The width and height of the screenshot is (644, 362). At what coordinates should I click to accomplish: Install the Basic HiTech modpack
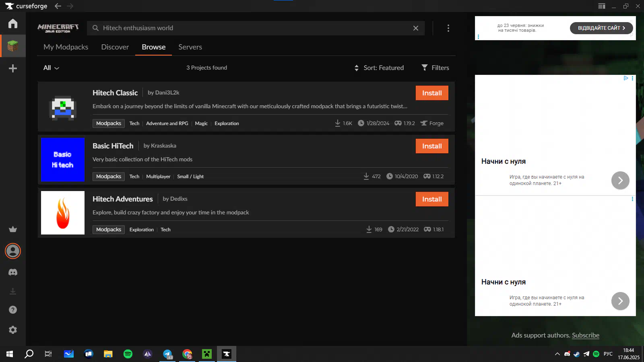[x=432, y=146]
